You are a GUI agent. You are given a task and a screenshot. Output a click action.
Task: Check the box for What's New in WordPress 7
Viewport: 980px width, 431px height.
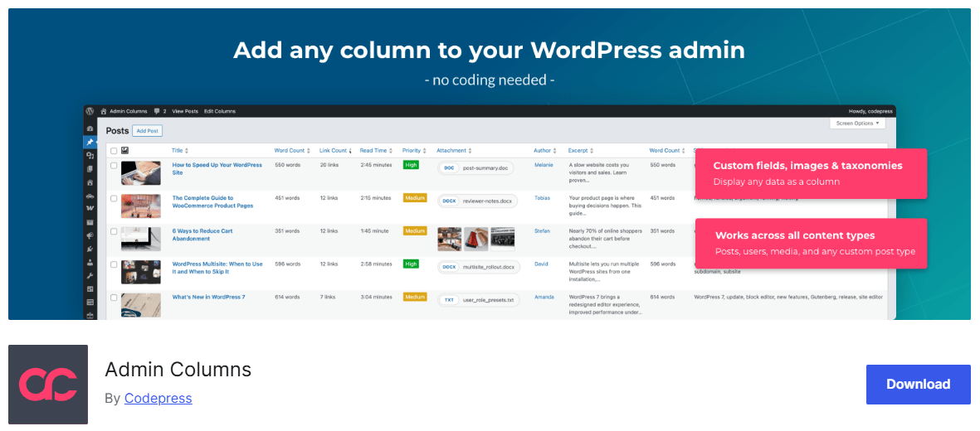(x=114, y=298)
